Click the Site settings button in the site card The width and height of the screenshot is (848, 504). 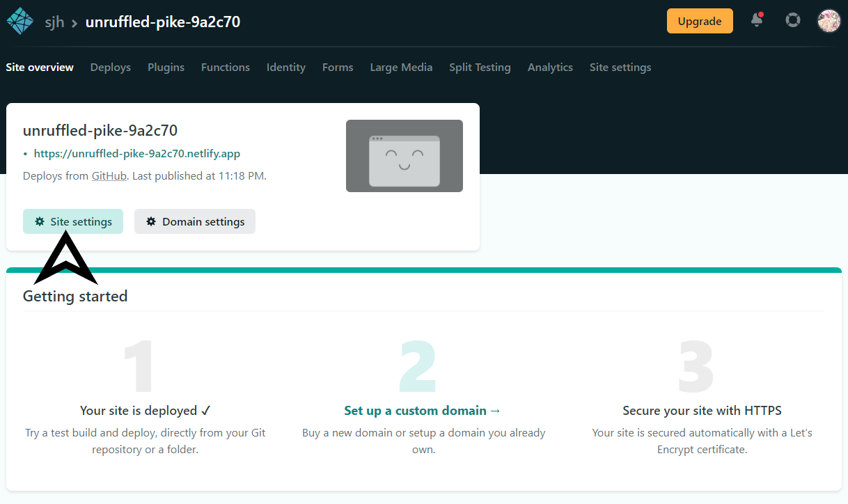73,221
